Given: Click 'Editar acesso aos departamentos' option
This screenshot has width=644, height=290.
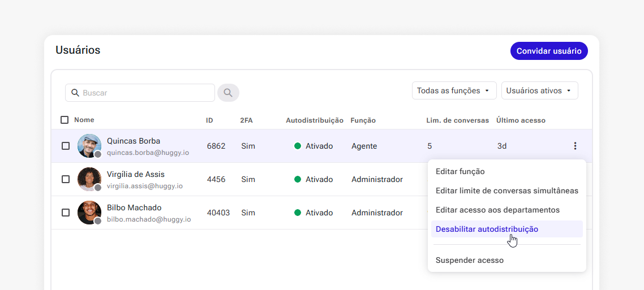Looking at the screenshot, I should click(497, 210).
